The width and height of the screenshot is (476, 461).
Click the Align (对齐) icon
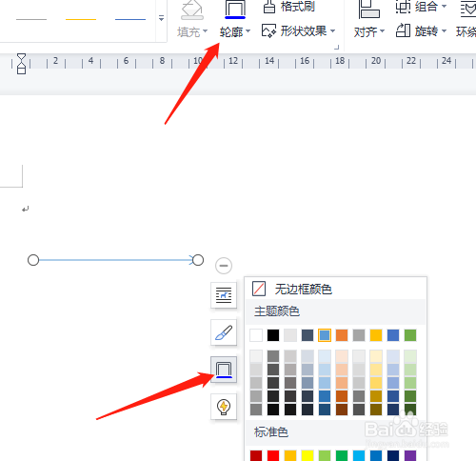(368, 10)
